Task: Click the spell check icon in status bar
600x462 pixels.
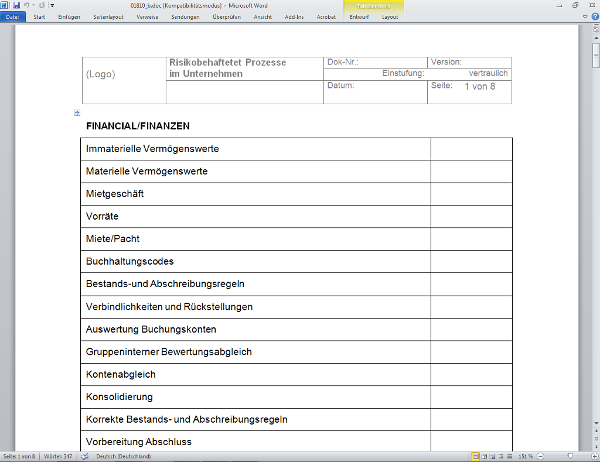Action: coord(85,456)
